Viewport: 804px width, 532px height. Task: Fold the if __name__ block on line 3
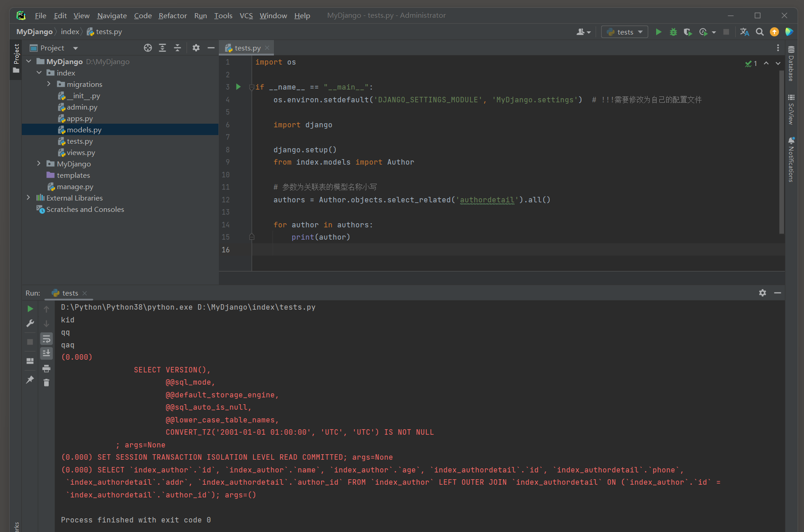pos(252,87)
